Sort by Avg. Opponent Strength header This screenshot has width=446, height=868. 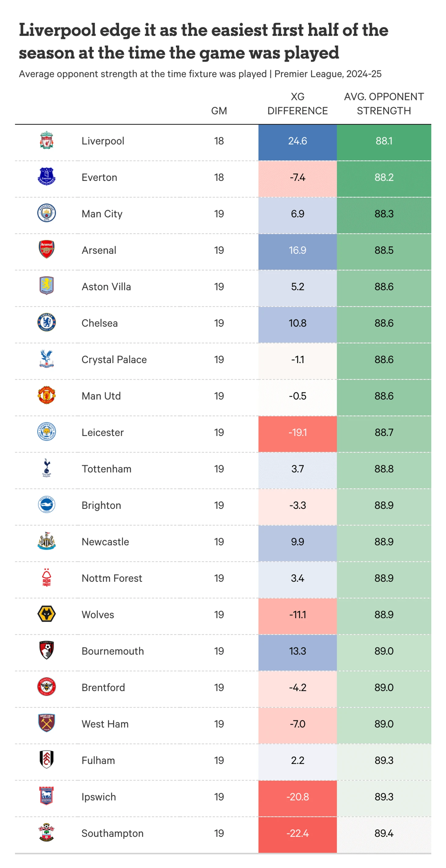coord(384,104)
